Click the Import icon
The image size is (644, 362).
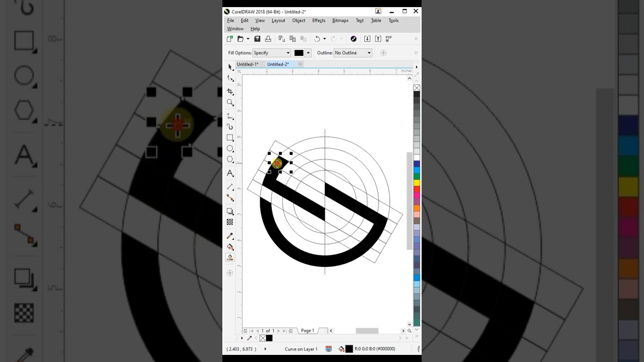click(367, 39)
